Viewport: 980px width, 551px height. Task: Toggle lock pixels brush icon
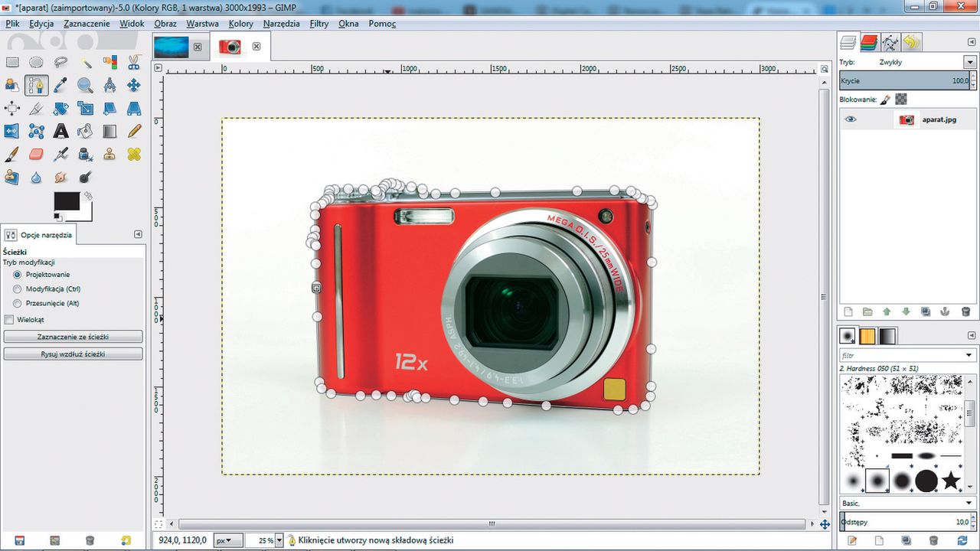[885, 99]
